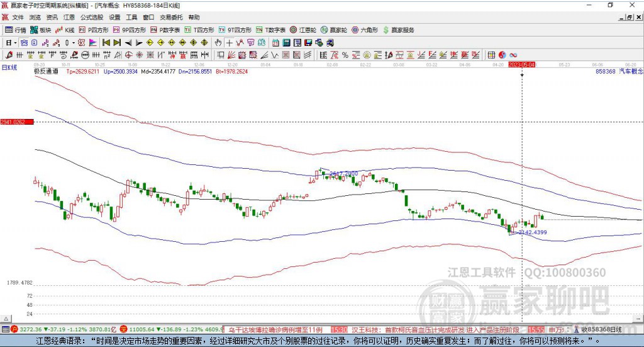Select the red target circle tool
This screenshot has width=644, height=347.
[x=128, y=55]
